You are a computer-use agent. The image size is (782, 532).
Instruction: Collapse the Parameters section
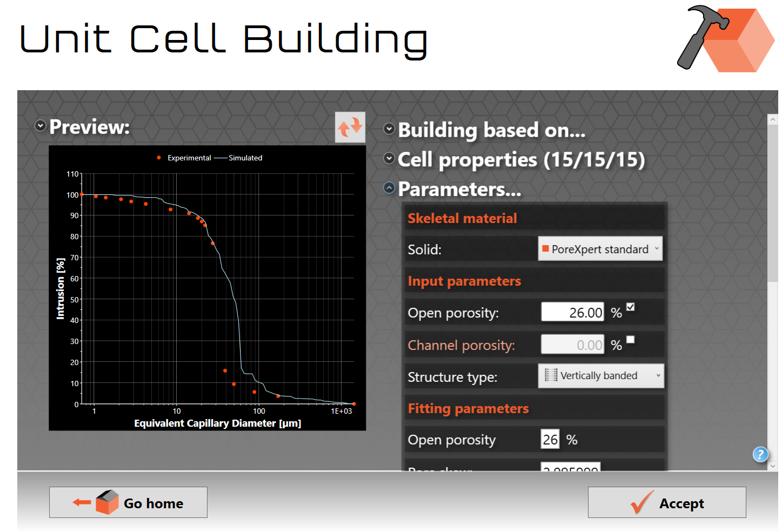click(388, 188)
